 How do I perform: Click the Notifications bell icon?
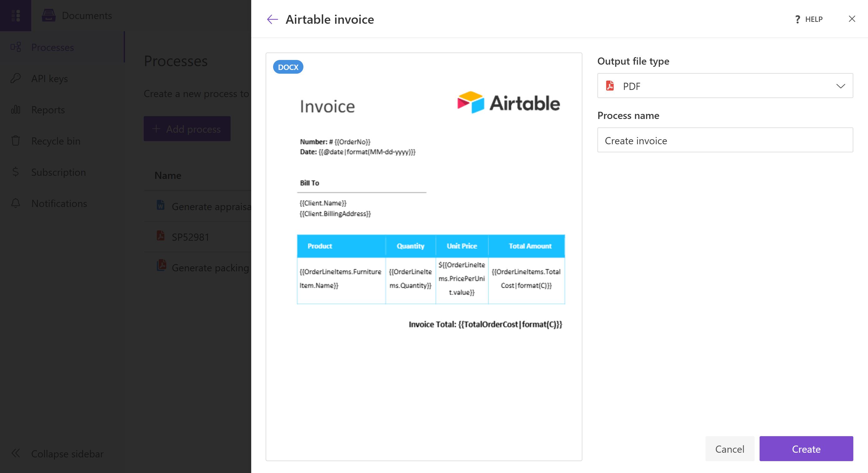click(x=16, y=203)
